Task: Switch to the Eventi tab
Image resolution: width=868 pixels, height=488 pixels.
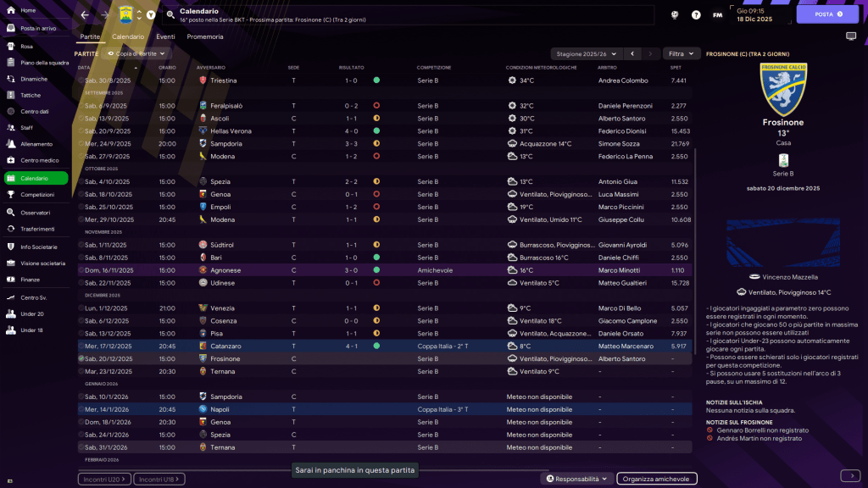Action: point(165,37)
